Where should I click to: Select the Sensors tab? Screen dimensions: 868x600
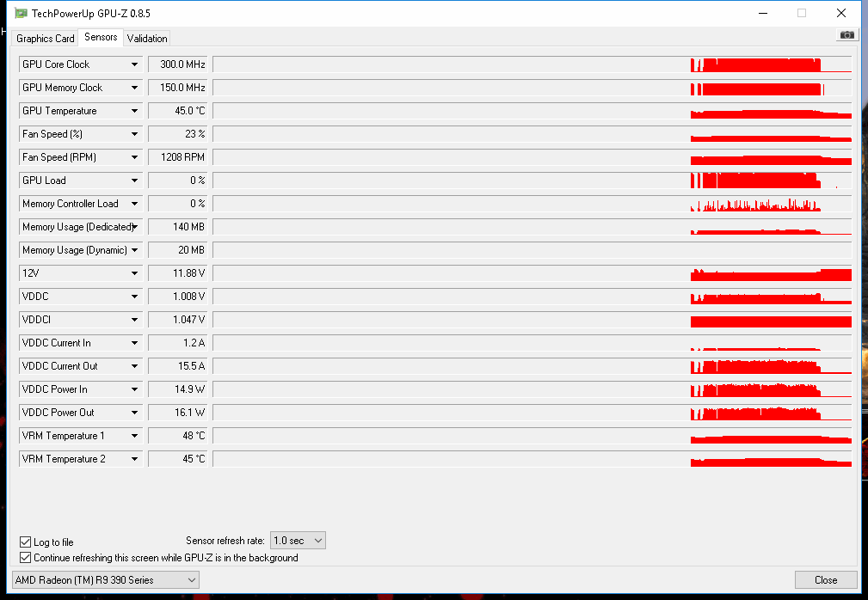click(101, 37)
